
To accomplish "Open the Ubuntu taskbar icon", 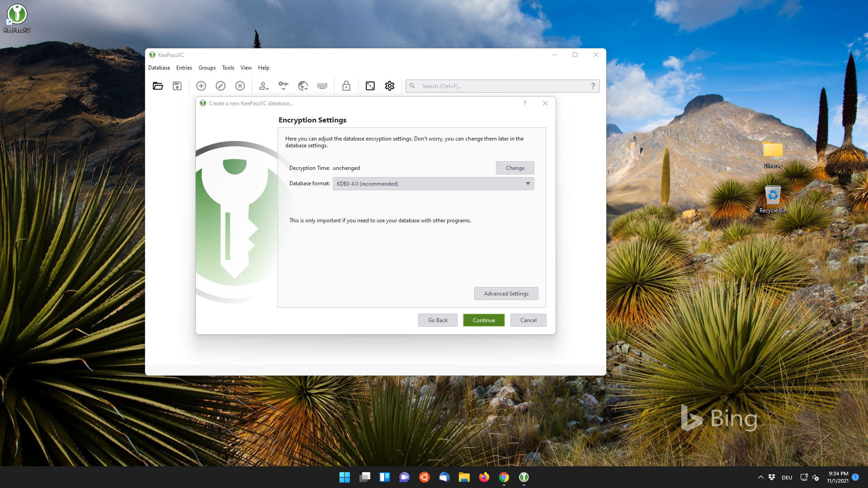I will coord(425,477).
